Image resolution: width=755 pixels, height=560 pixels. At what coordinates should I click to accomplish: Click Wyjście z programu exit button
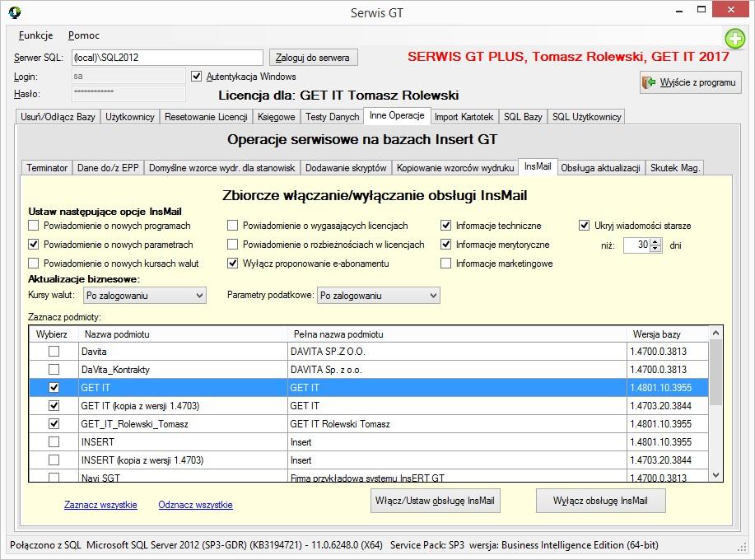(691, 82)
